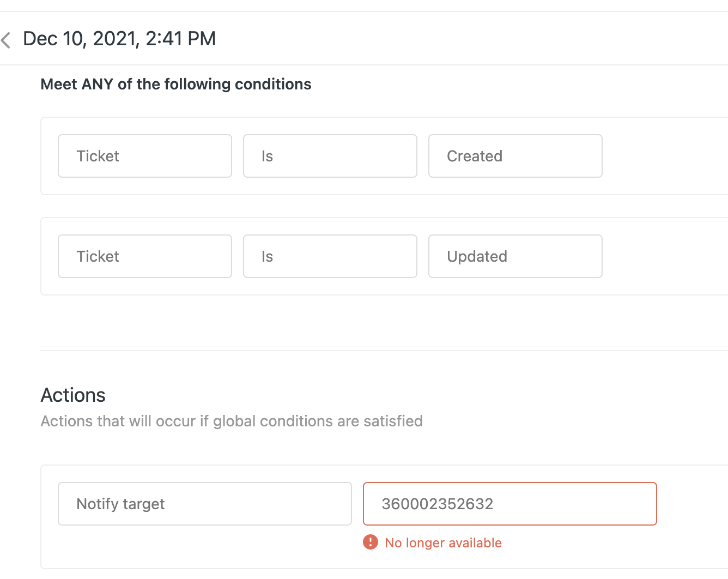Click empty space in Updated condition card
Screen dimensions: 728x579
(x=665, y=256)
